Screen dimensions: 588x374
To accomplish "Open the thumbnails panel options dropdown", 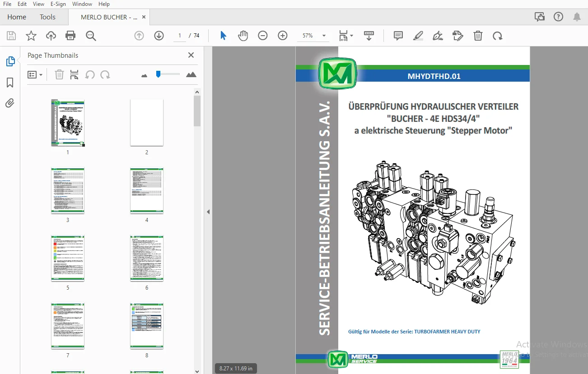I will pos(35,74).
